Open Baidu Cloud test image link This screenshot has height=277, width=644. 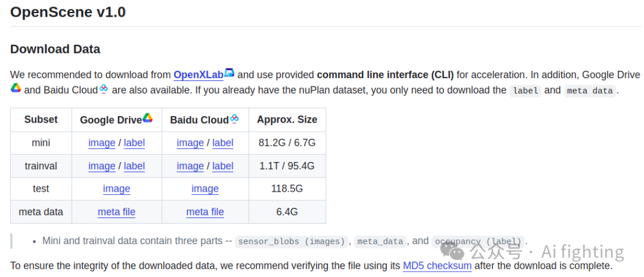pos(205,189)
